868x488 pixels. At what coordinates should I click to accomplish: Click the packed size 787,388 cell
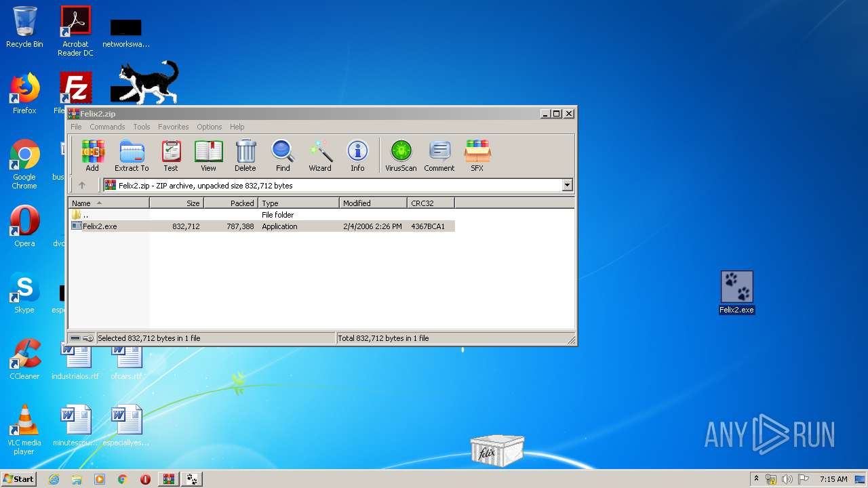click(x=241, y=226)
